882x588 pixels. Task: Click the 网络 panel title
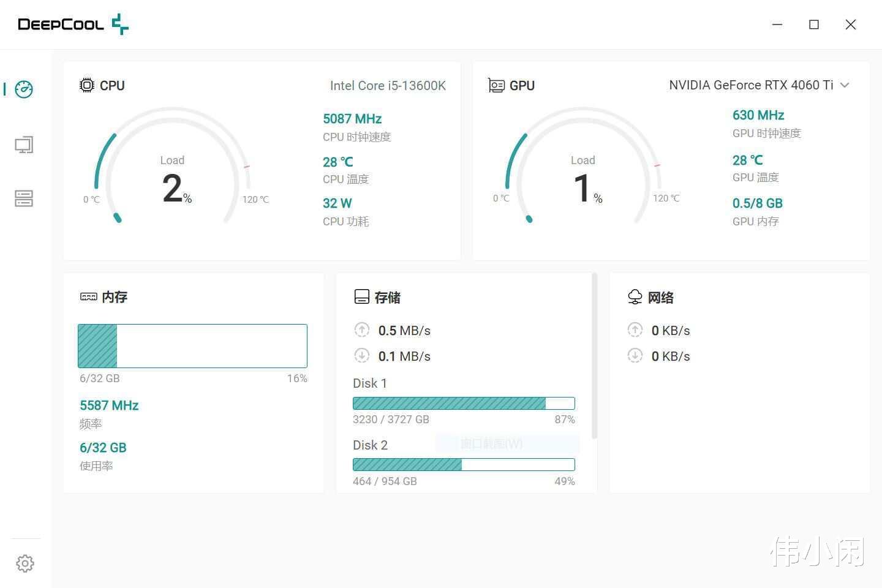[660, 298]
